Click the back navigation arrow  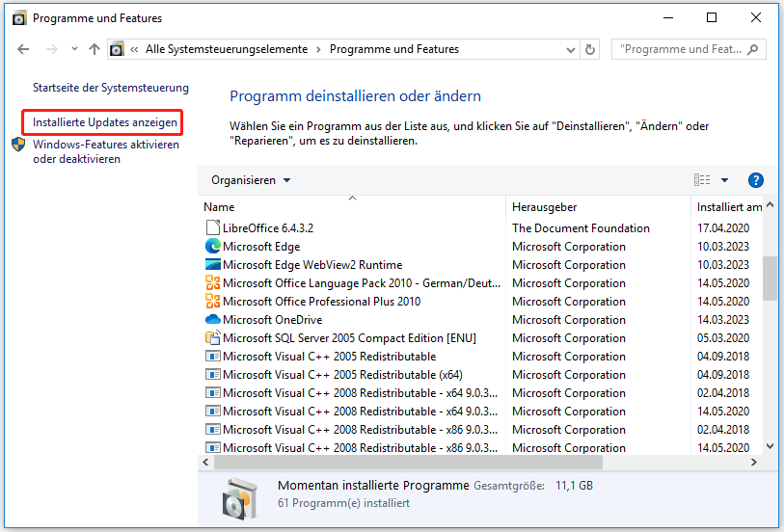click(x=24, y=49)
